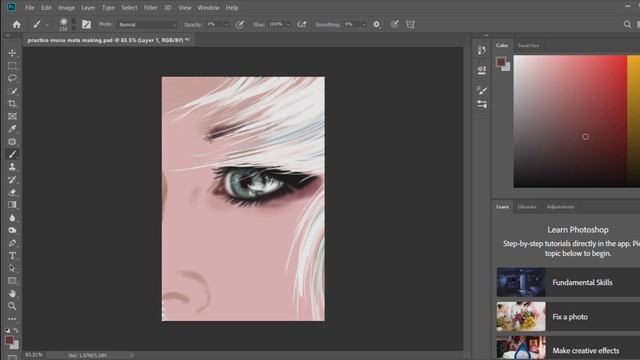The image size is (640, 360).
Task: Open the Window menu
Action: (x=208, y=8)
